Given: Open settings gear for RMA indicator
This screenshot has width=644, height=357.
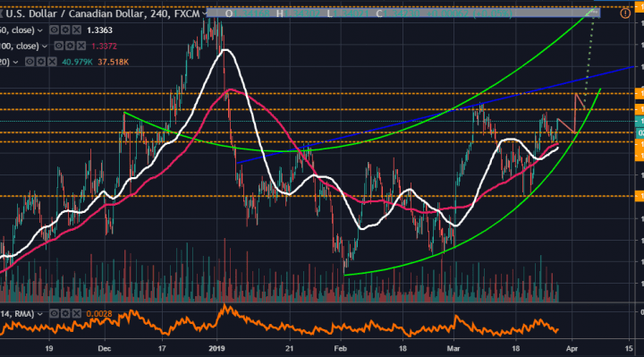Looking at the screenshot, I should point(65,314).
